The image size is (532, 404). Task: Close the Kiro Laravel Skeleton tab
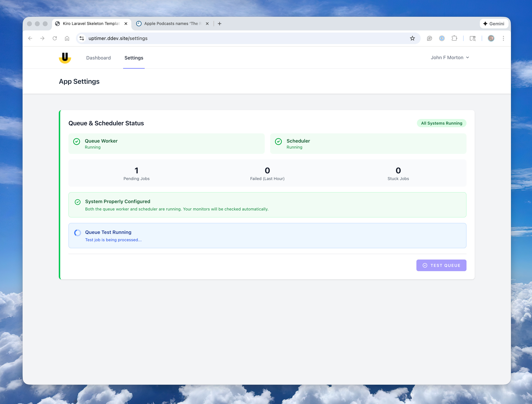pyautogui.click(x=126, y=24)
